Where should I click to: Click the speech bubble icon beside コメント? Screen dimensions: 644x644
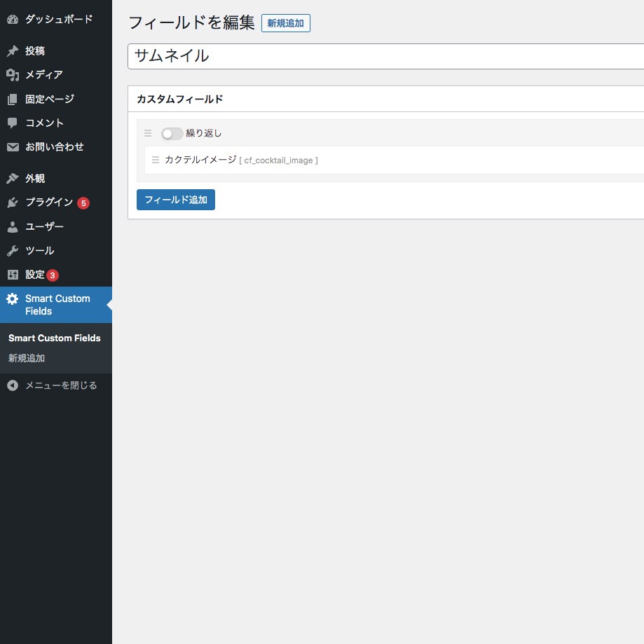pyautogui.click(x=13, y=123)
